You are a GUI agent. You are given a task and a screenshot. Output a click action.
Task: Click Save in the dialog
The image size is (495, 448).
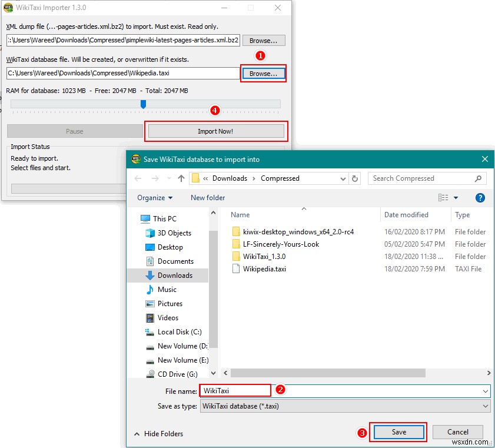click(x=398, y=432)
